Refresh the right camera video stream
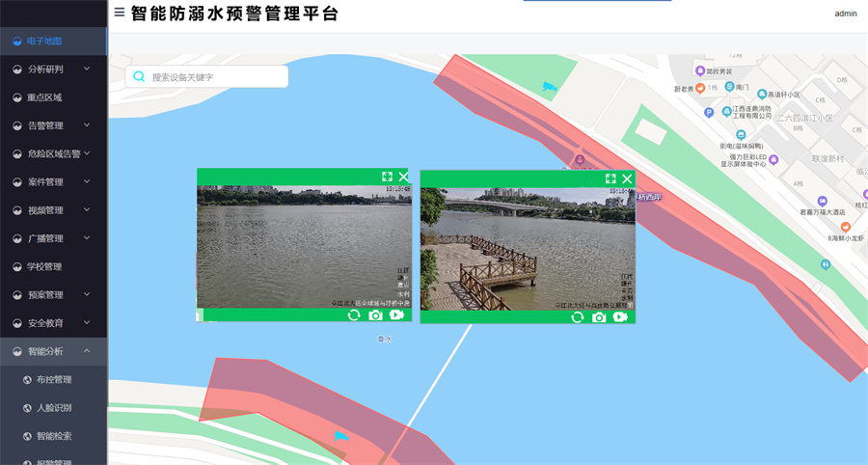 click(578, 316)
